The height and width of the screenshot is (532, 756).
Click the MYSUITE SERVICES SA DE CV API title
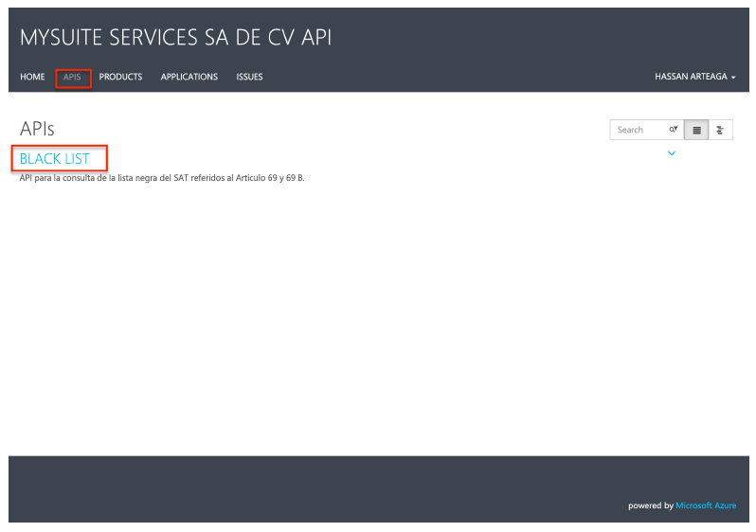176,38
